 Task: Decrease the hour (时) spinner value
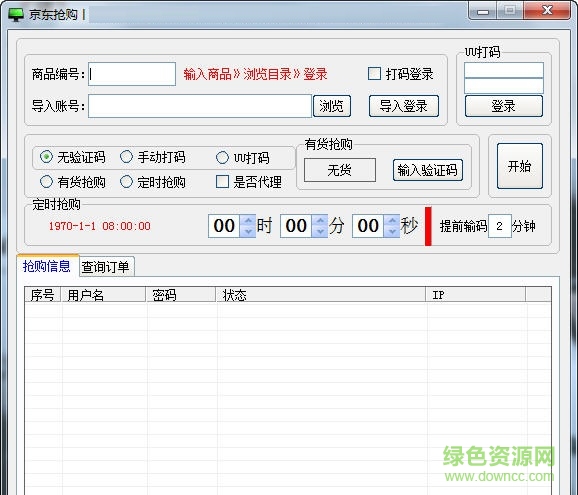pos(248,231)
